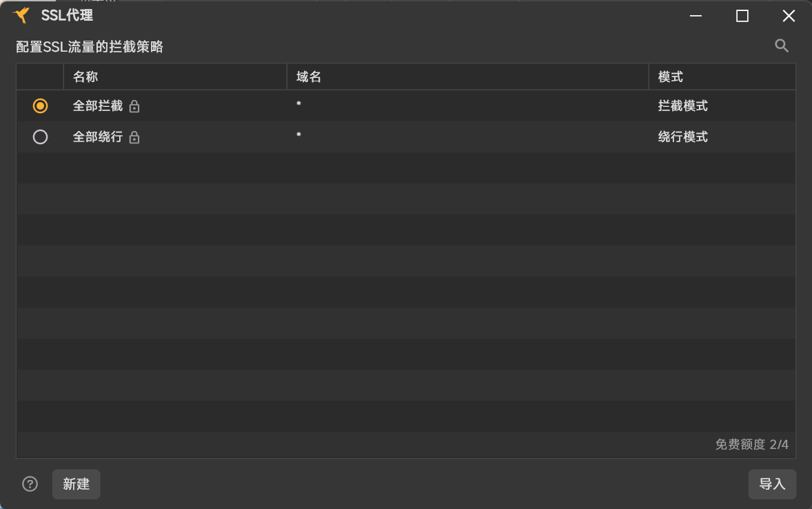The width and height of the screenshot is (812, 509).
Task: Click the lock icon beside 全部拦截
Action: [134, 107]
